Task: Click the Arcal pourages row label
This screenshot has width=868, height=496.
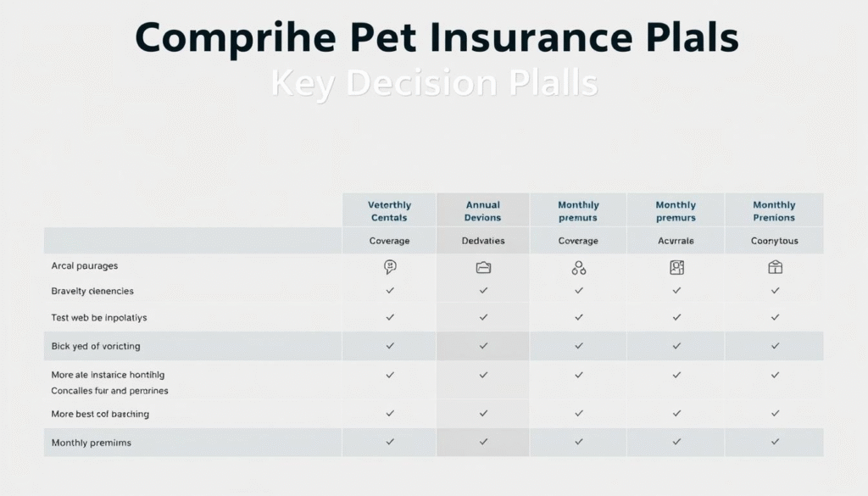Action: click(x=85, y=266)
